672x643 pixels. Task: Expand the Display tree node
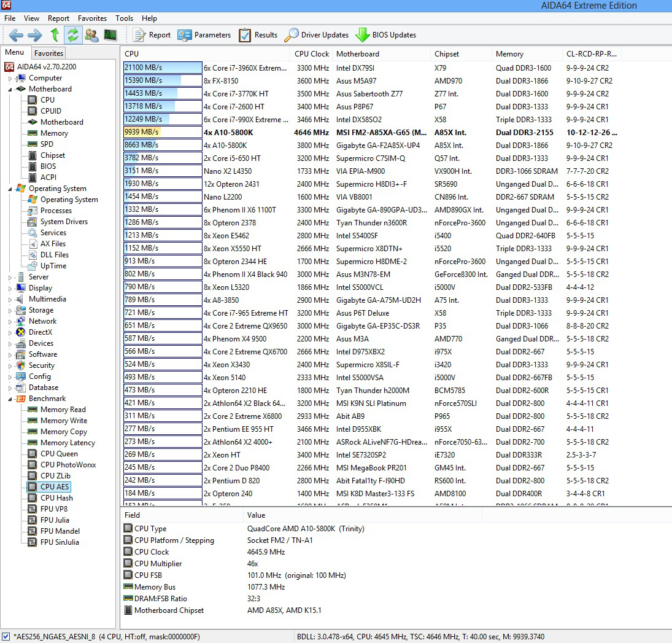(x=10, y=288)
